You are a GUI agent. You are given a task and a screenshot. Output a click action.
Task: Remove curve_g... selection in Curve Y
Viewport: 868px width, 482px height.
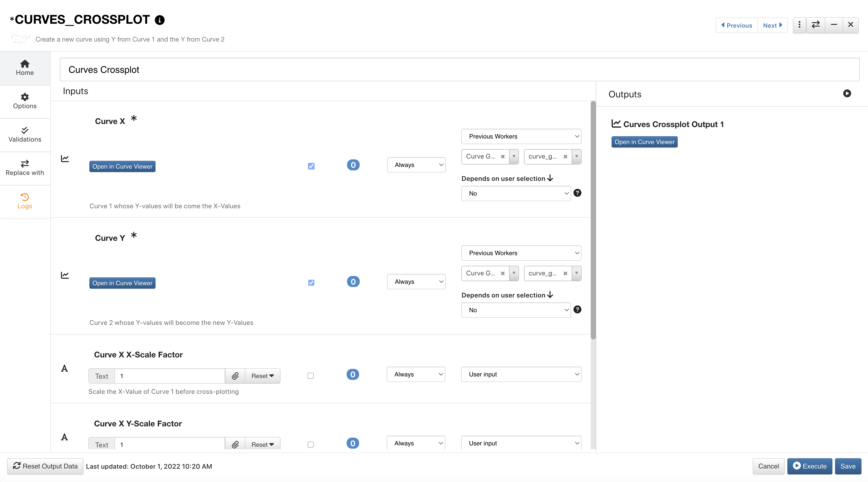point(565,273)
